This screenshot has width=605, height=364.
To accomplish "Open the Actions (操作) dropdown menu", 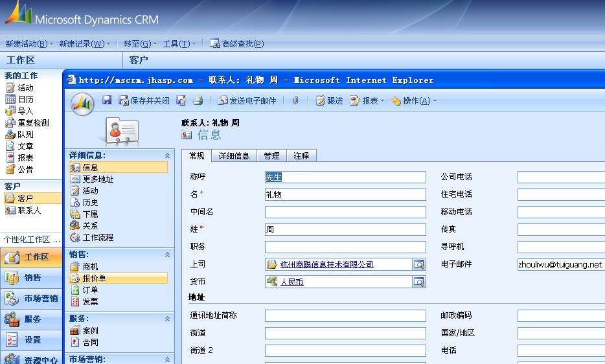I will 414,101.
